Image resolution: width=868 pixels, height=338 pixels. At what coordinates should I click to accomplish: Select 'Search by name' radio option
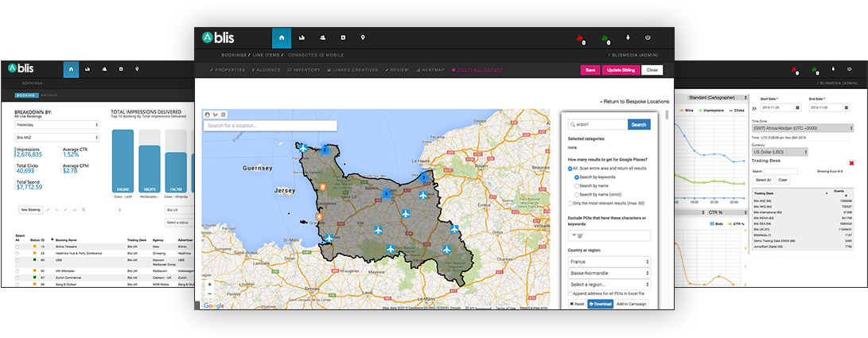point(576,185)
